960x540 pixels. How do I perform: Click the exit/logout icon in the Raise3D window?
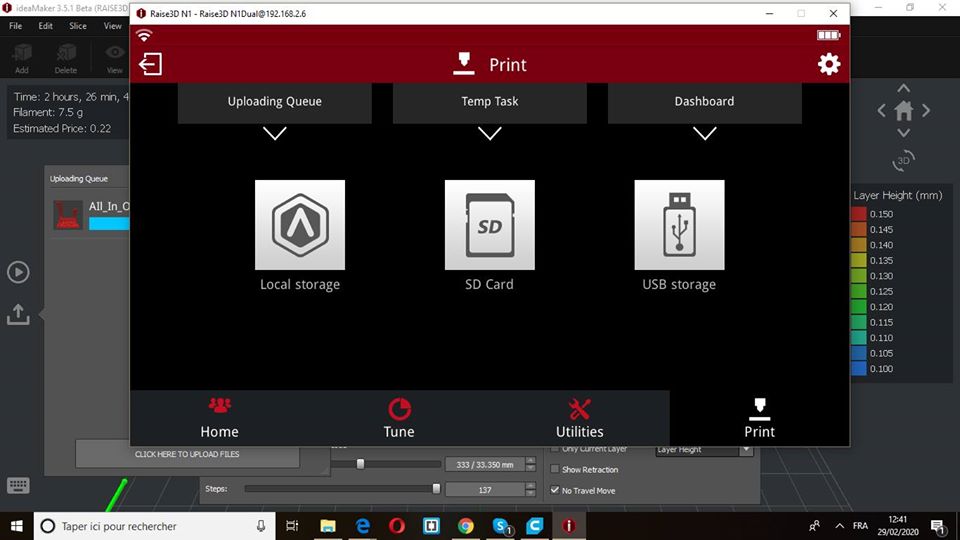tap(151, 64)
